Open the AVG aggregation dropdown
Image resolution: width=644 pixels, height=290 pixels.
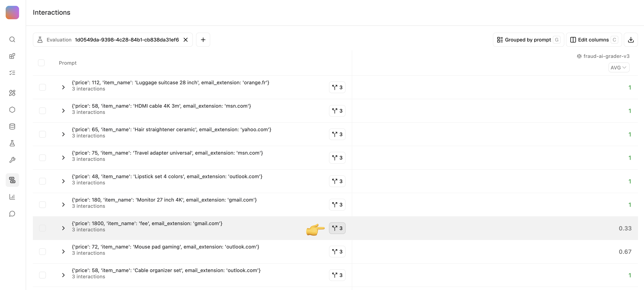click(619, 68)
